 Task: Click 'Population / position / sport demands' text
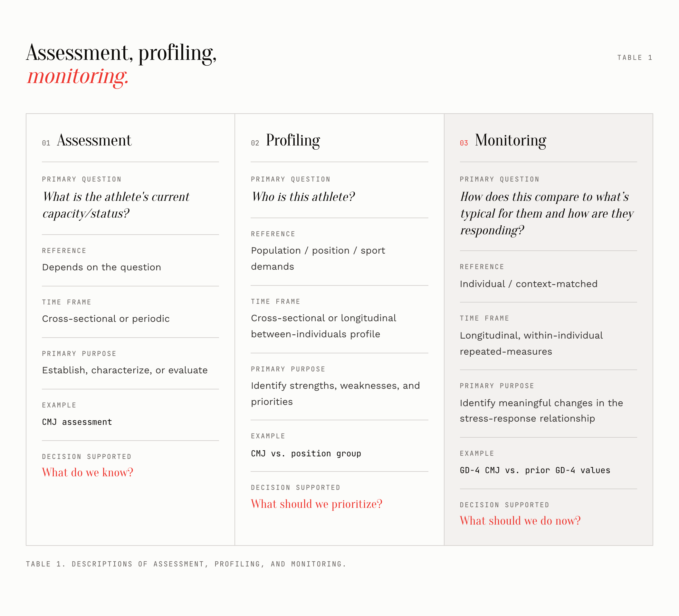tap(318, 258)
